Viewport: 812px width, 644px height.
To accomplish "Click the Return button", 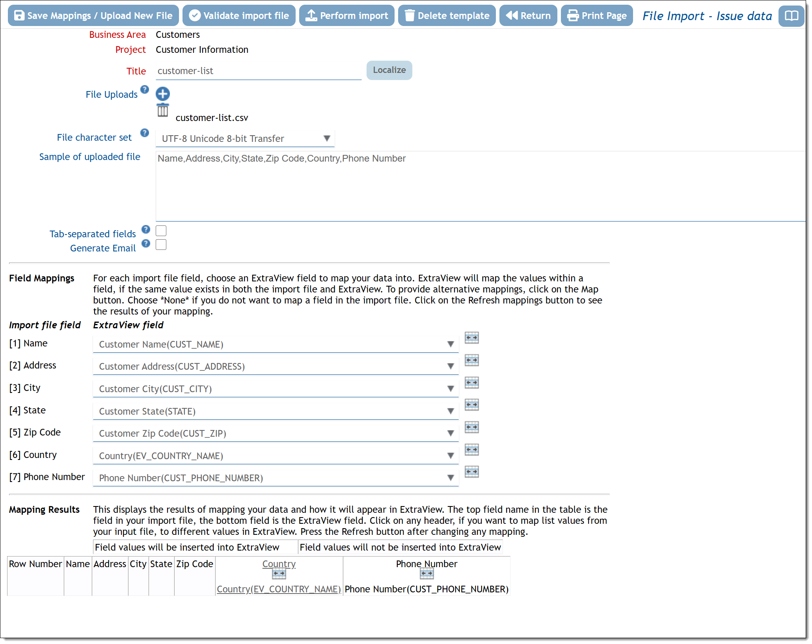I will click(x=528, y=15).
